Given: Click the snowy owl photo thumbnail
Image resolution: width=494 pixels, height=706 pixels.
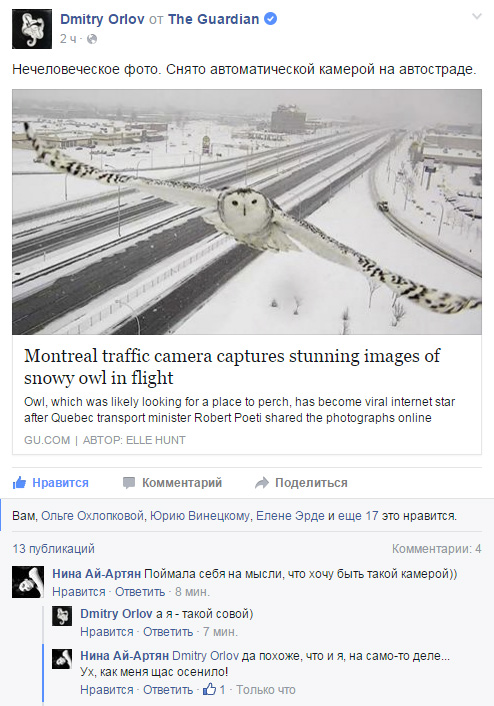Looking at the screenshot, I should pyautogui.click(x=247, y=212).
